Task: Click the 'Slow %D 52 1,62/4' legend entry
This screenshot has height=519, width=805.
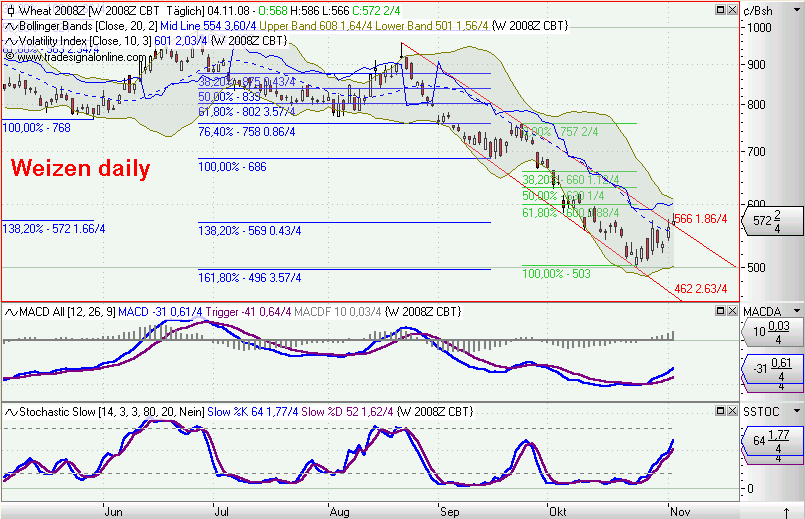Action: pyautogui.click(x=348, y=412)
